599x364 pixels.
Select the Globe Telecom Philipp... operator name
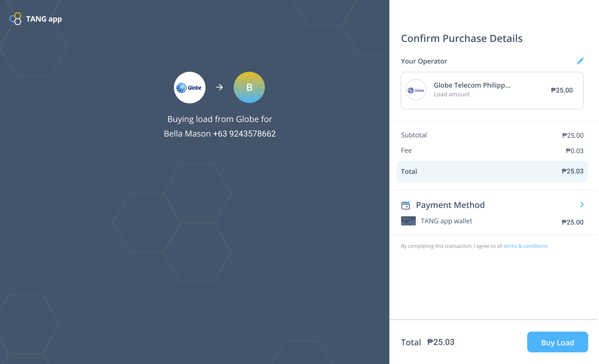click(472, 85)
